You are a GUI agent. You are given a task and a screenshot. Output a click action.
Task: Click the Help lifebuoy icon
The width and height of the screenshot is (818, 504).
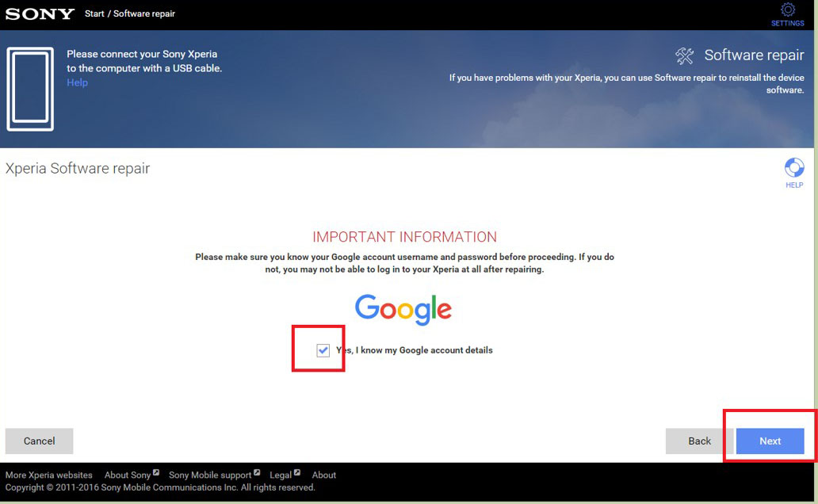click(794, 168)
